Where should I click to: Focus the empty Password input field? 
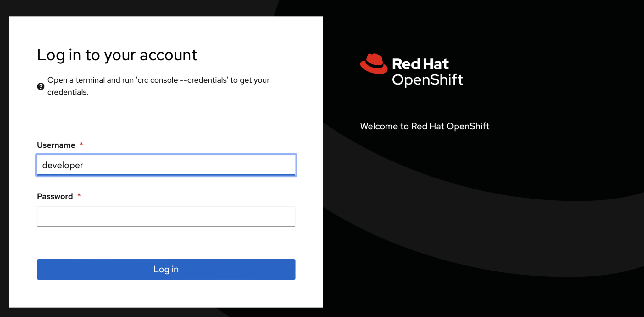click(x=166, y=216)
